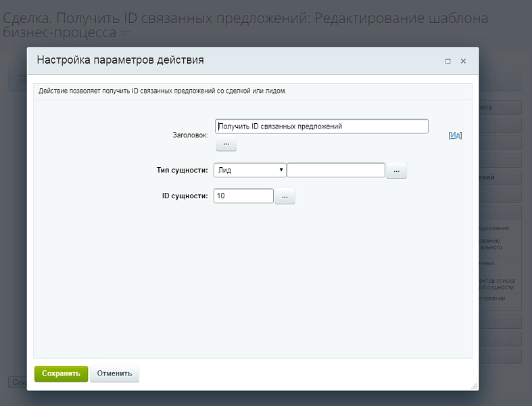Screen dimensions: 532x406
Task: Open the ellipsis button next to Тип сущности field
Action: 396,171
